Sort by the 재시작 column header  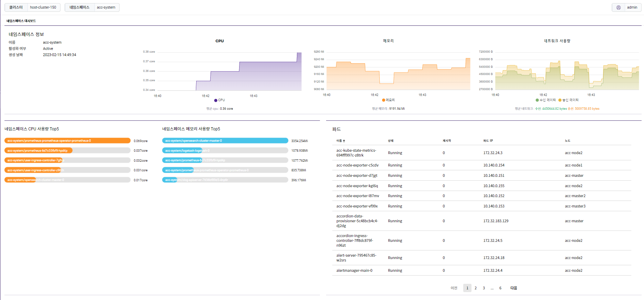[447, 141]
